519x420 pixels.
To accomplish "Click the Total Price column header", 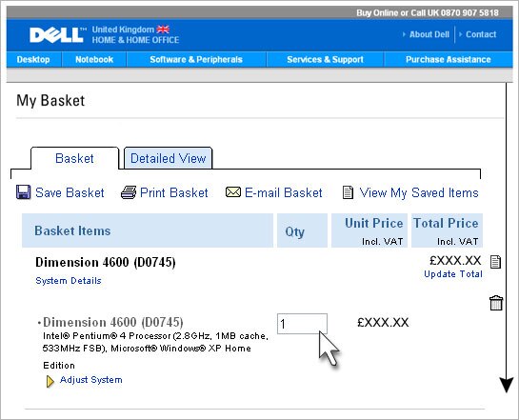I will pyautogui.click(x=447, y=230).
